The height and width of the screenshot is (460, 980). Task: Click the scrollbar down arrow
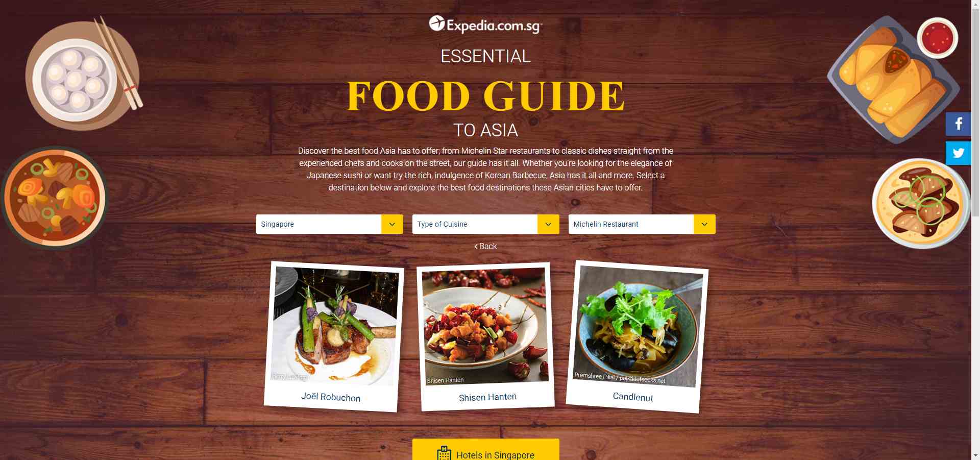coord(975,456)
